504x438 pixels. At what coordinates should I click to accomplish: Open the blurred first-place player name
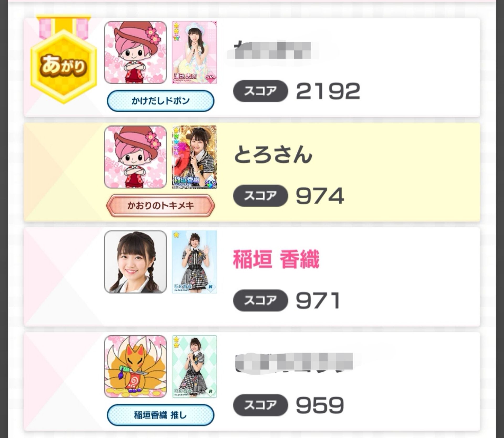pyautogui.click(x=272, y=50)
